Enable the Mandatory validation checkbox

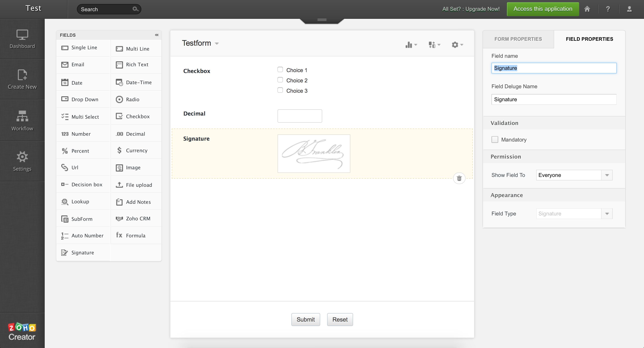(x=494, y=140)
